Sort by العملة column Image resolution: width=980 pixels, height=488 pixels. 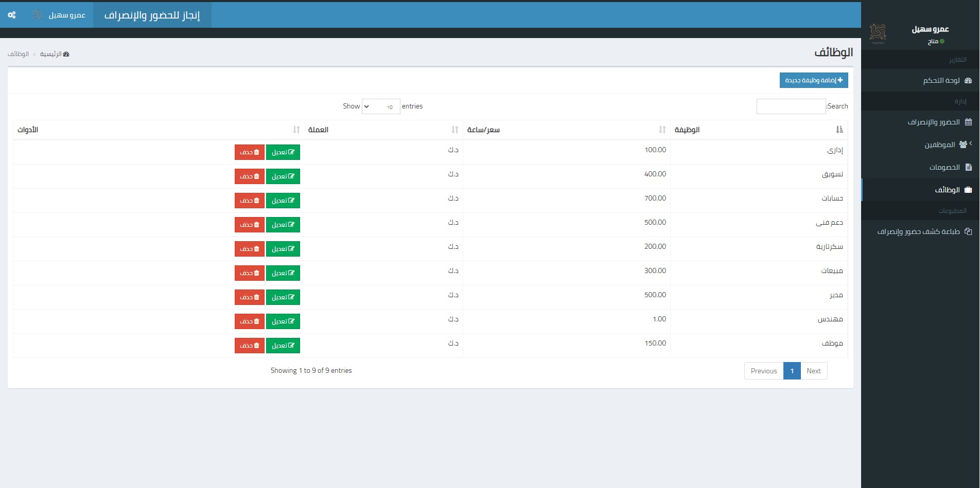[x=383, y=130]
